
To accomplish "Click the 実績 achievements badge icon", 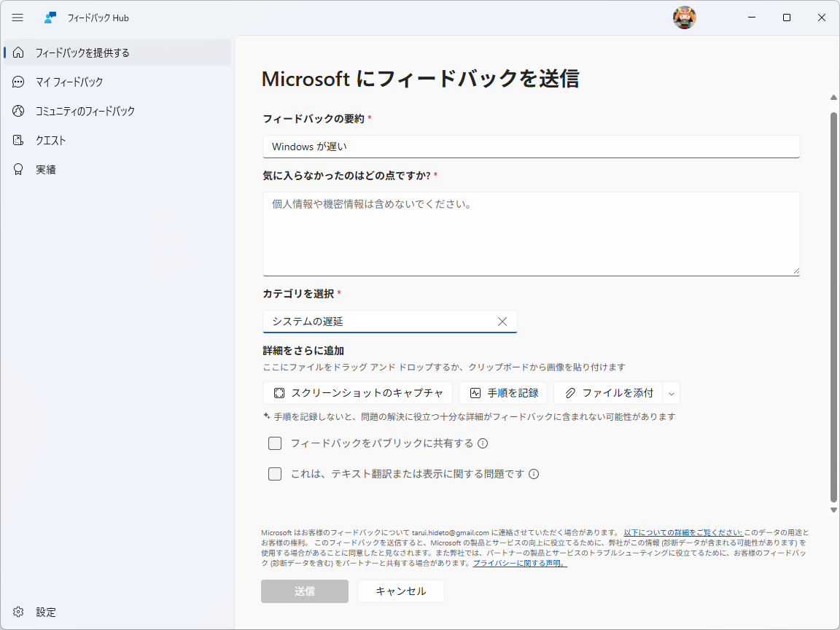I will [x=18, y=169].
